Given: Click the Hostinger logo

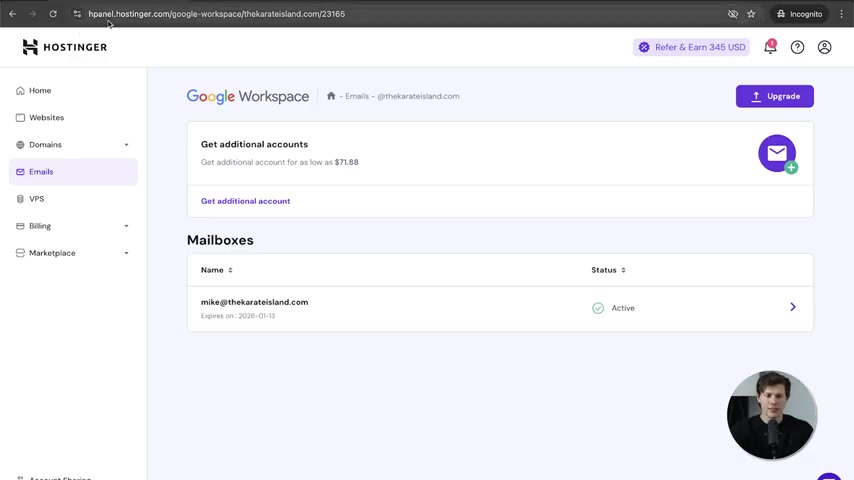Looking at the screenshot, I should pyautogui.click(x=65, y=47).
